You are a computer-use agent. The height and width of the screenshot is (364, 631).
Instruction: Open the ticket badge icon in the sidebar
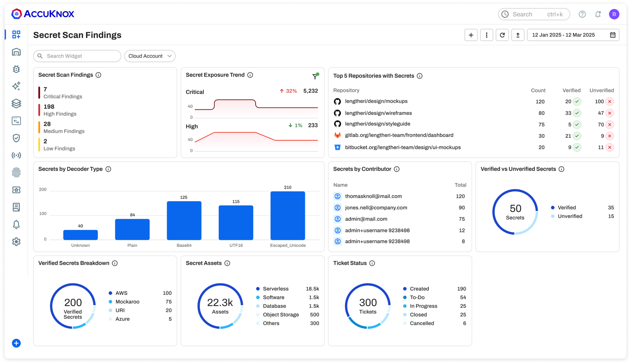[16, 190]
